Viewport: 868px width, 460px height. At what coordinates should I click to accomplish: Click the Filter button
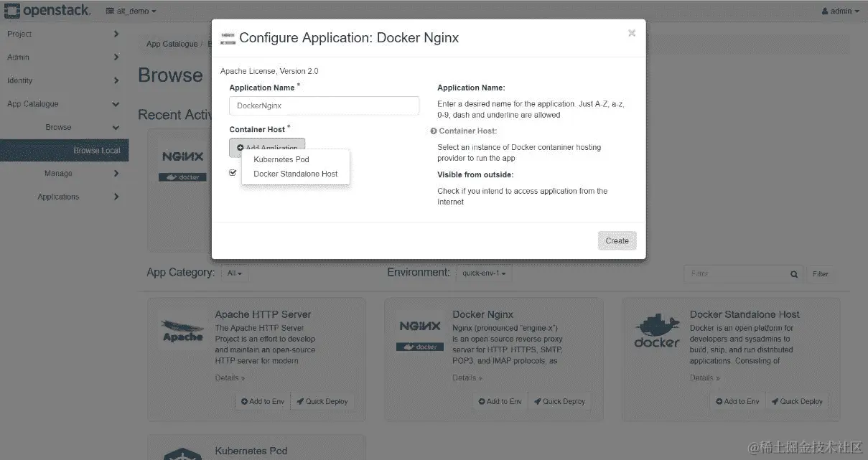[821, 273]
